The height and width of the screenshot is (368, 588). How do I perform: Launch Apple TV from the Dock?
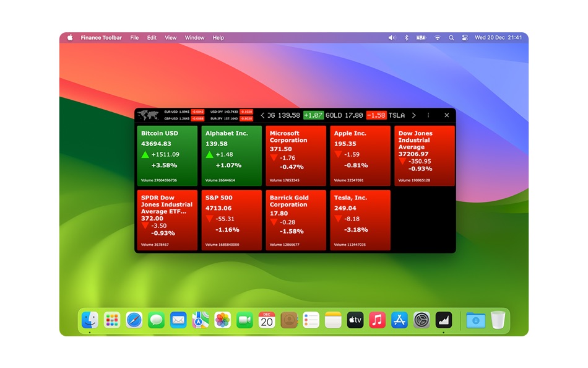(355, 320)
